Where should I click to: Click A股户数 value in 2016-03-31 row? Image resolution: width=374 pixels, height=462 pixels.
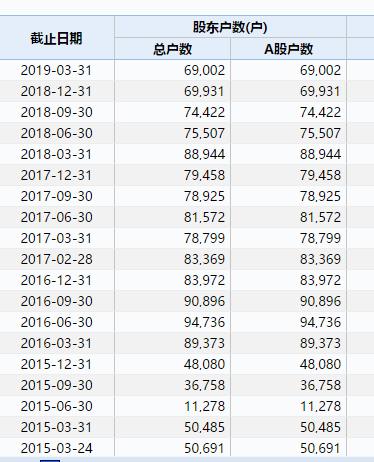(320, 343)
